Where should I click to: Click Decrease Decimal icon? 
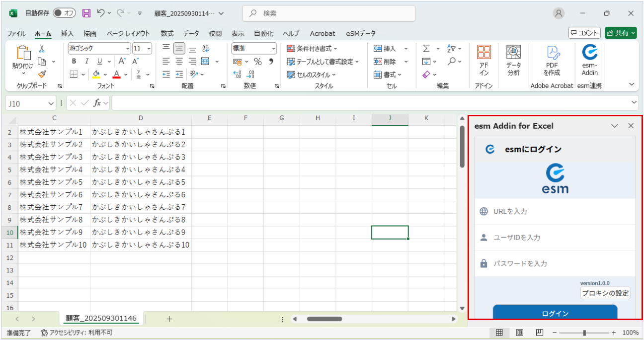coord(250,75)
